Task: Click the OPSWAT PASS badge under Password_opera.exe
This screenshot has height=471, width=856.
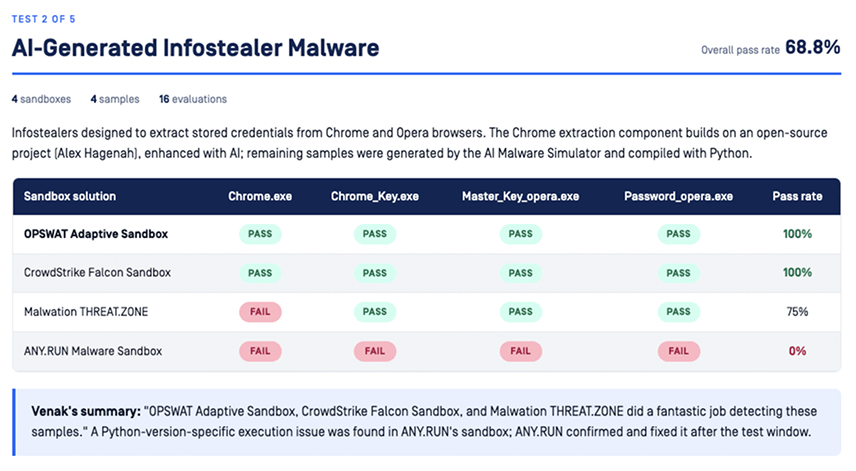Action: [x=679, y=234]
